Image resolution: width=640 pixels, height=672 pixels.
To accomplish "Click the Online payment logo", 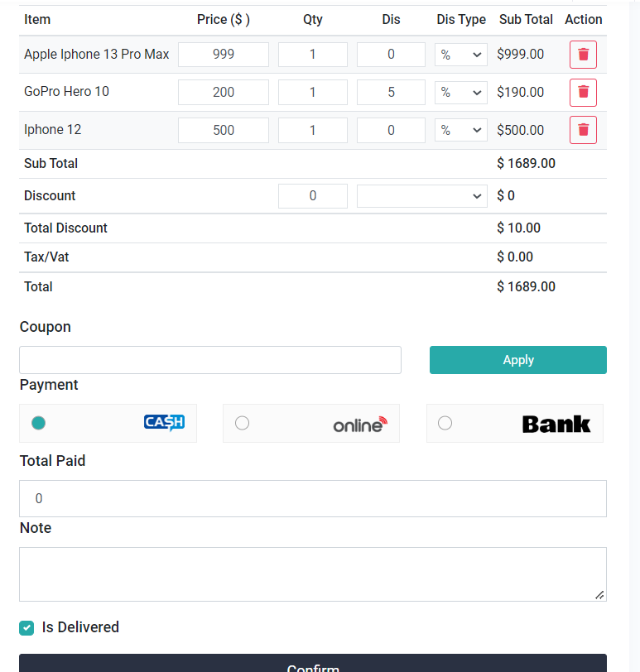I will pyautogui.click(x=359, y=424).
